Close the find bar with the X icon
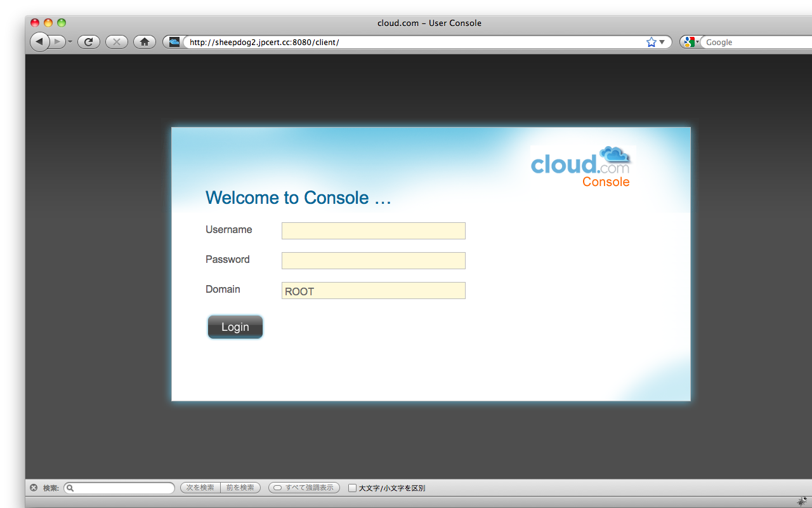 (x=34, y=488)
